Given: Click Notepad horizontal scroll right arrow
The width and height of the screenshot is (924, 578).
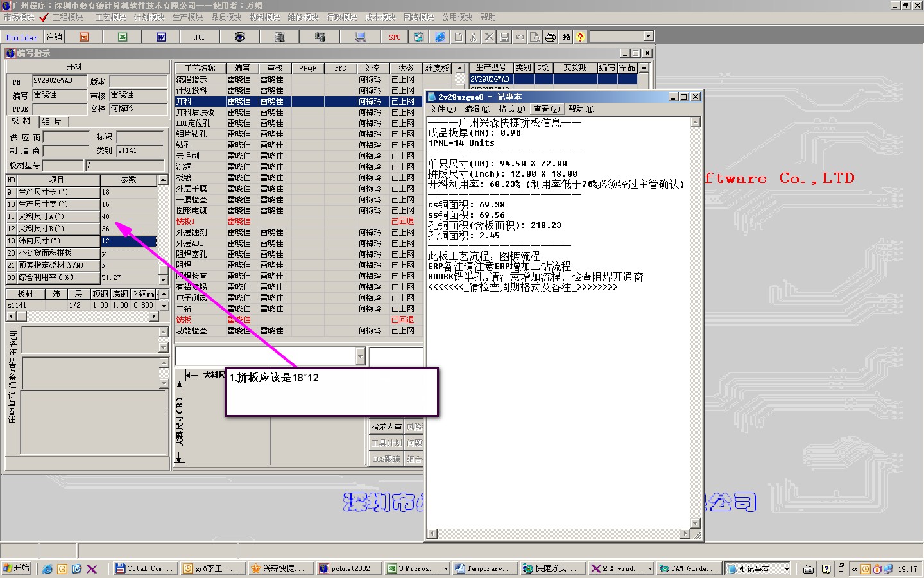Looking at the screenshot, I should point(685,534).
